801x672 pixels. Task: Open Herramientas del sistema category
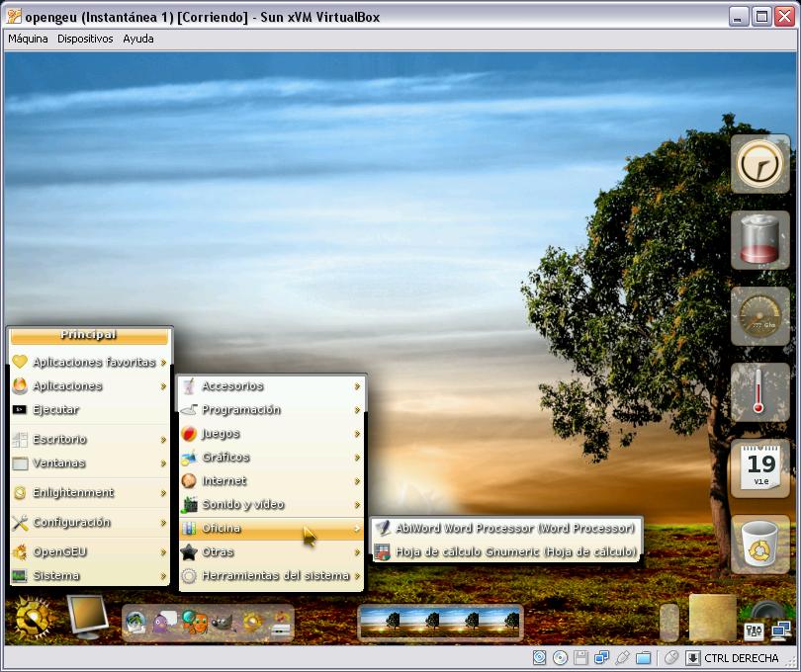coord(271,576)
